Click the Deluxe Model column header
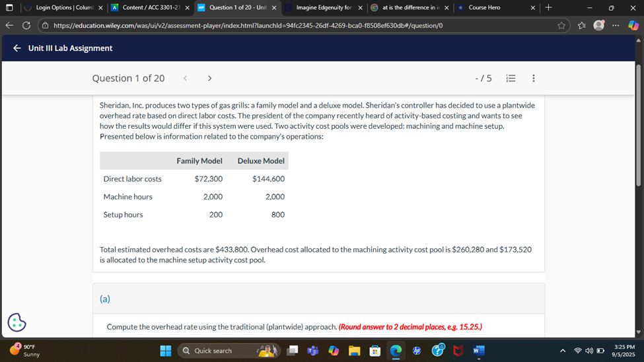 (x=261, y=161)
